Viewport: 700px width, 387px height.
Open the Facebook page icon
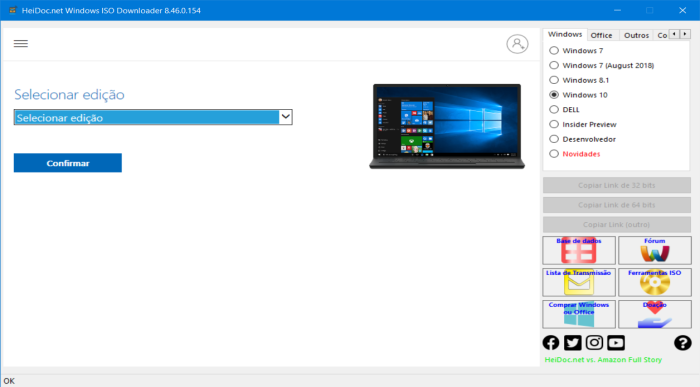click(x=551, y=343)
